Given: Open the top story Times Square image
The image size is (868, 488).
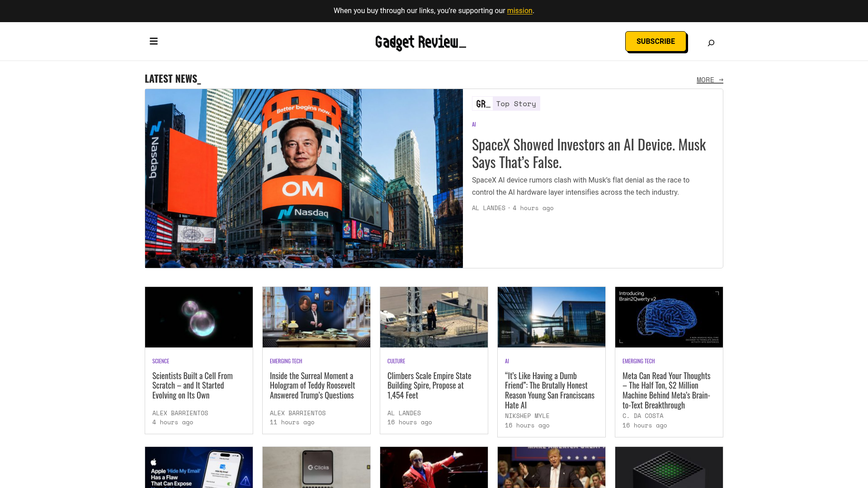Looking at the screenshot, I should tap(304, 178).
